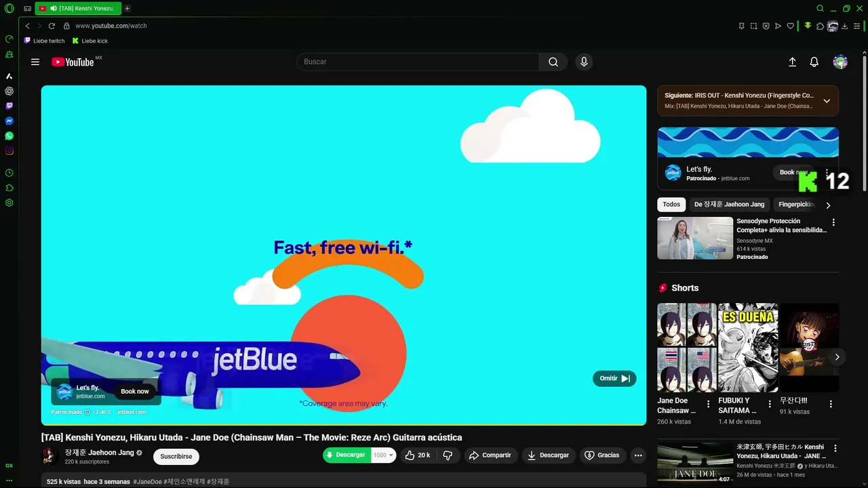Open options for FUBUKI Y SAITAMA short
This screenshot has width=868, height=488.
point(770,404)
